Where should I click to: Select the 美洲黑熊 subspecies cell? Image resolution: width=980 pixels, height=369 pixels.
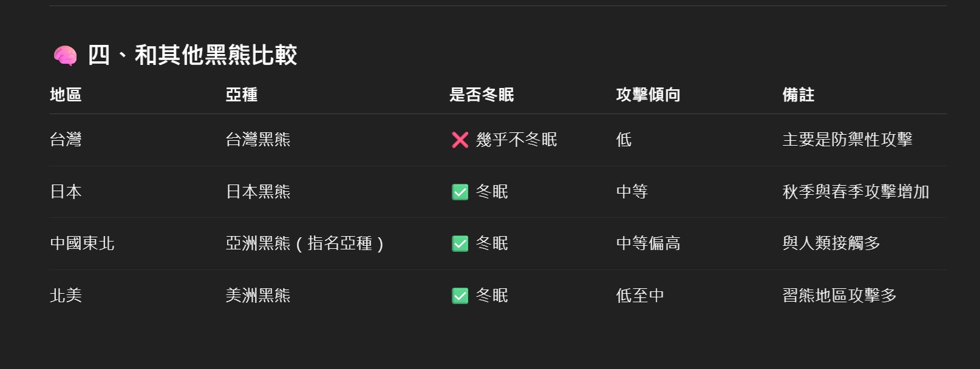[258, 296]
